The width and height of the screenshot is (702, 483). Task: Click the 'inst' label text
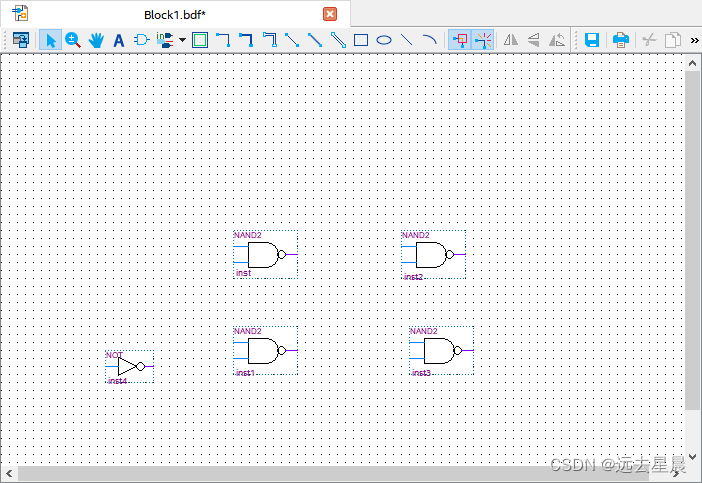coord(243,273)
